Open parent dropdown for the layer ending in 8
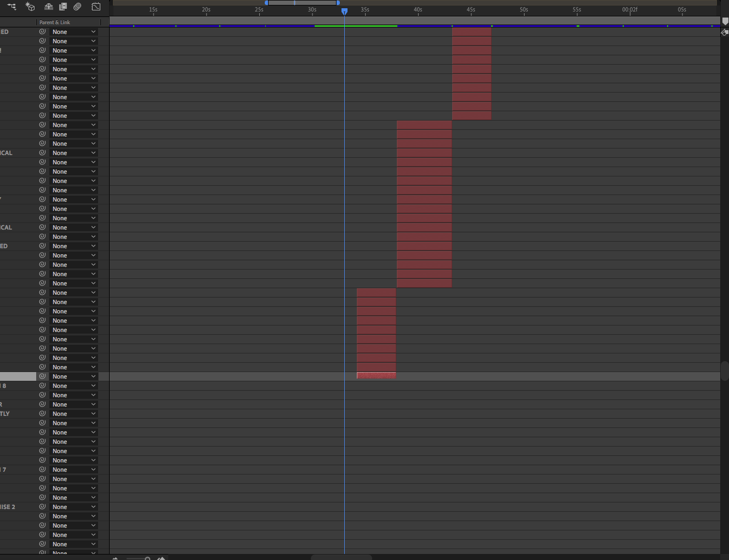The height and width of the screenshot is (560, 729). [73, 386]
